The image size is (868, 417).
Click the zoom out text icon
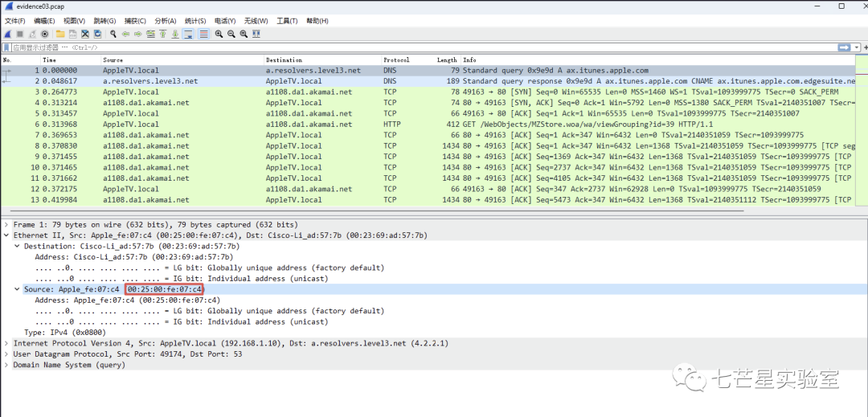(231, 34)
